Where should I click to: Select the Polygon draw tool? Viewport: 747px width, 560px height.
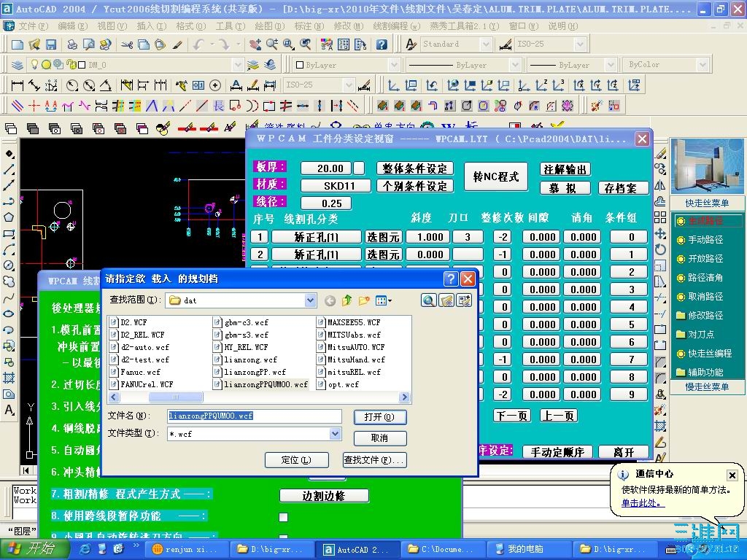coord(9,217)
